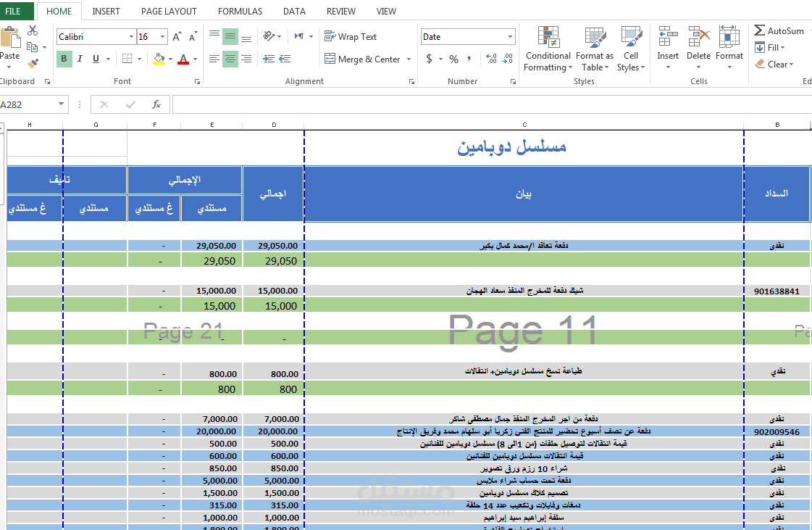Click the Orientation text angle icon

[x=269, y=36]
